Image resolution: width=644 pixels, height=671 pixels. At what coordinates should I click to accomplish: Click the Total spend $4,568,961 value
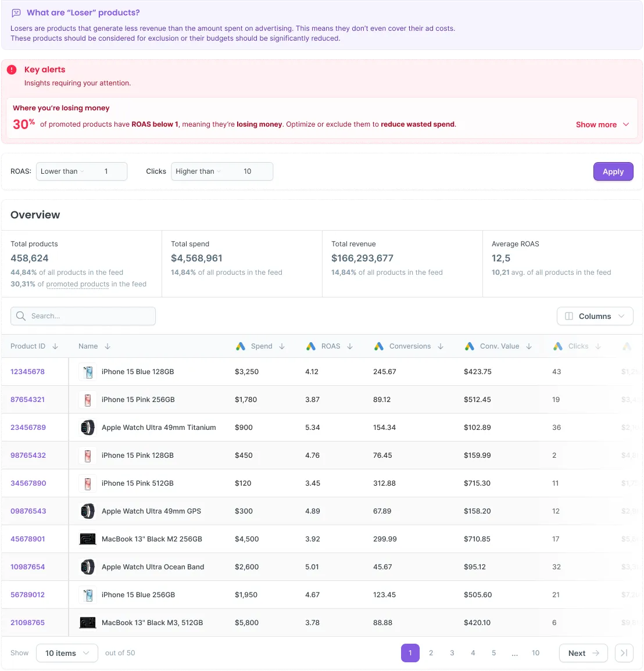196,258
